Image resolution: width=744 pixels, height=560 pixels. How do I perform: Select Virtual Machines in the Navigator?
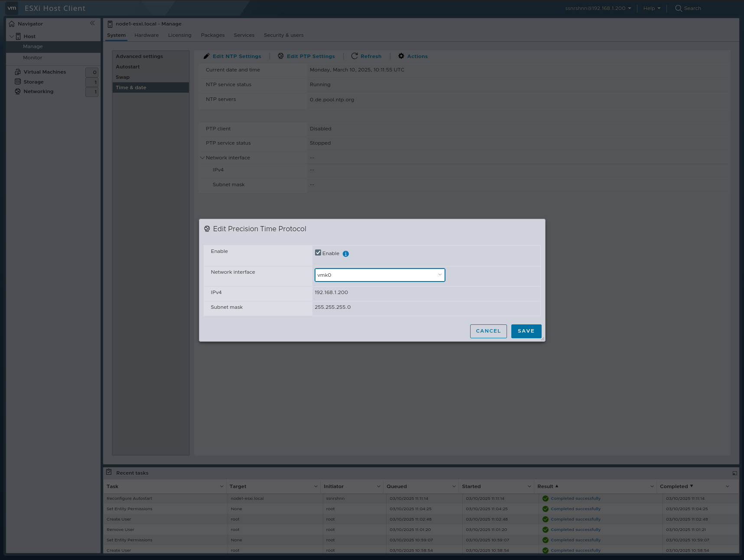[x=45, y=71]
